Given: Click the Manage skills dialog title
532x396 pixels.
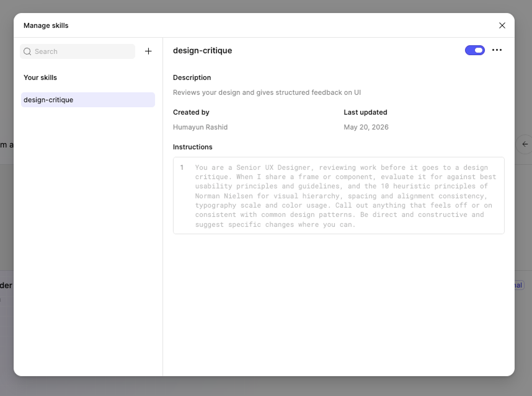Looking at the screenshot, I should [x=46, y=26].
